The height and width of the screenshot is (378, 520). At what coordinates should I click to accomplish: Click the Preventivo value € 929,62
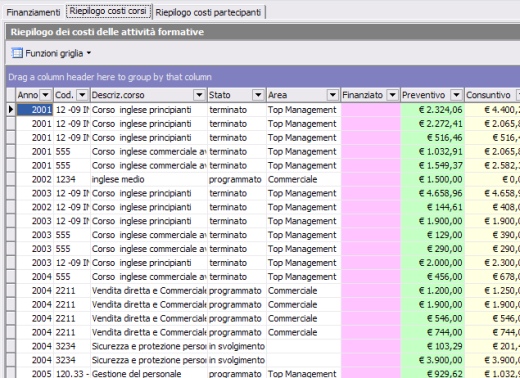click(x=433, y=373)
